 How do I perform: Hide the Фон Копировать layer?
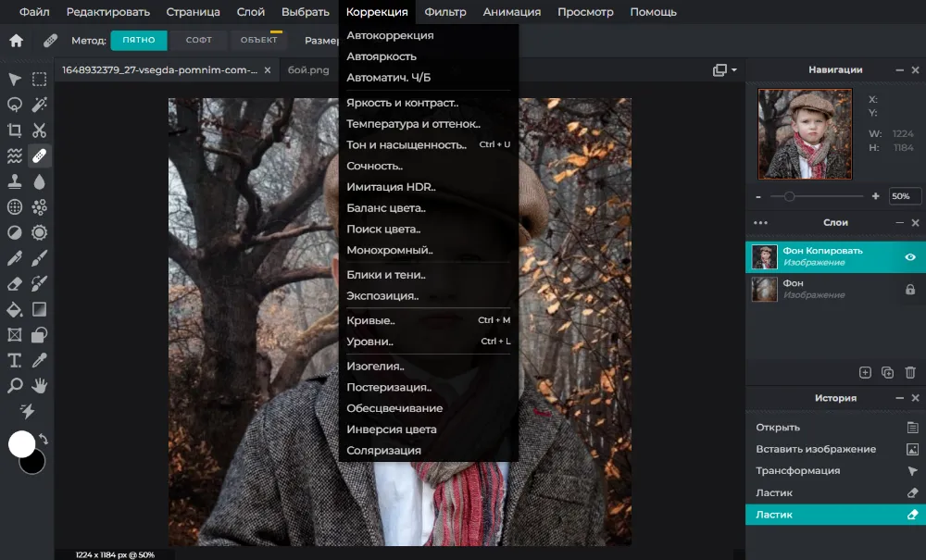pos(910,257)
